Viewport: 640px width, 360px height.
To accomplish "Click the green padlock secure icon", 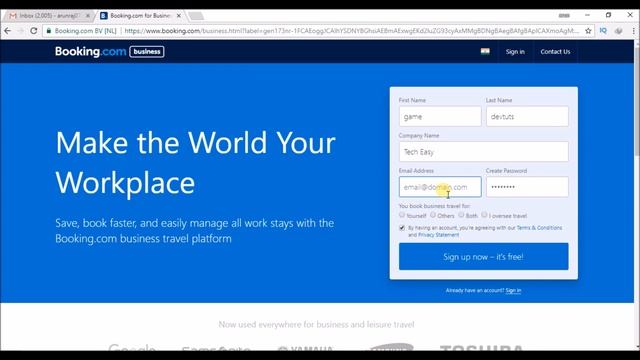I will tap(49, 31).
